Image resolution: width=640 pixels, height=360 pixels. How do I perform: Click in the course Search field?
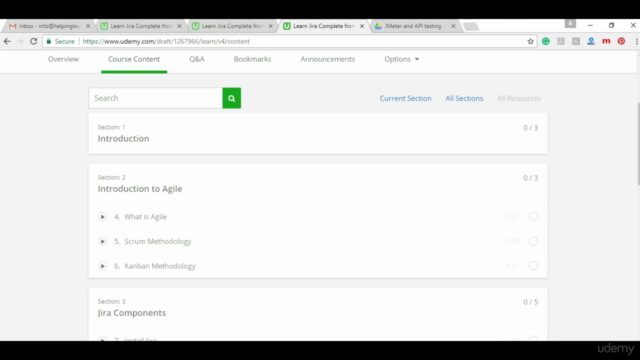coord(156,98)
